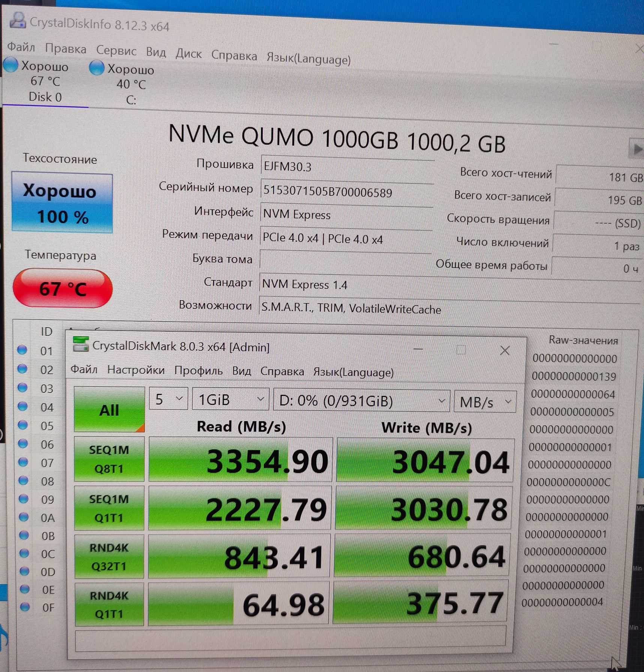This screenshot has height=672, width=644.
Task: Click the blue status dot for attribute 05
Action: click(23, 425)
